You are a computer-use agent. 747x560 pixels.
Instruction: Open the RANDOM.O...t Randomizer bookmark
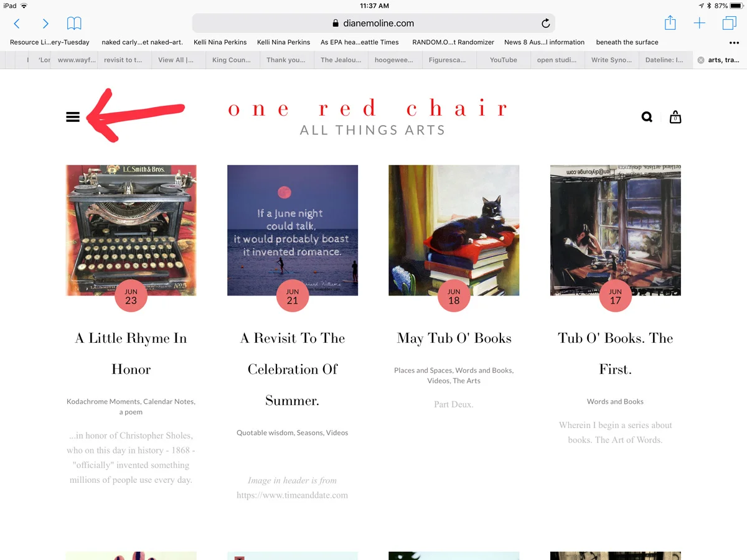pos(453,42)
